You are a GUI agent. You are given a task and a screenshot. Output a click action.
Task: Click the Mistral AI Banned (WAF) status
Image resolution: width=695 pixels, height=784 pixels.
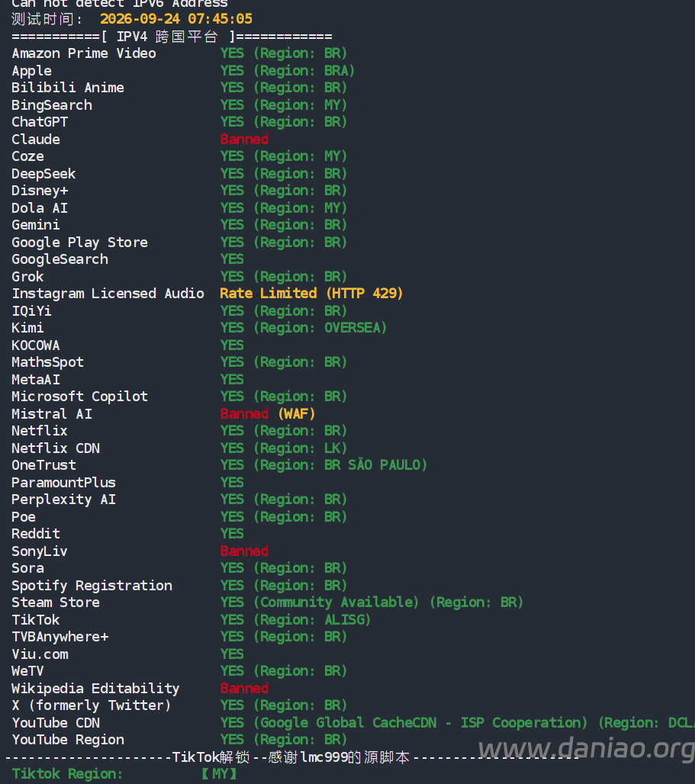(x=268, y=413)
